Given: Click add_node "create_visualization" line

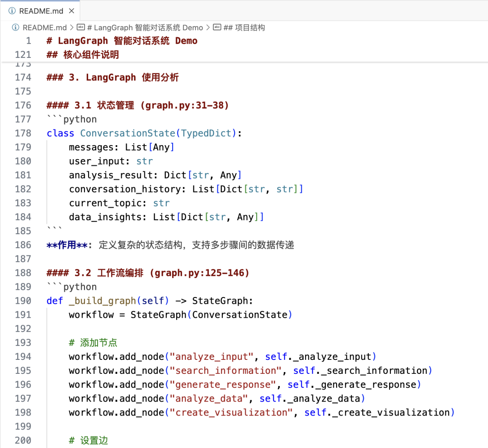Looking at the screenshot, I should tap(262, 412).
